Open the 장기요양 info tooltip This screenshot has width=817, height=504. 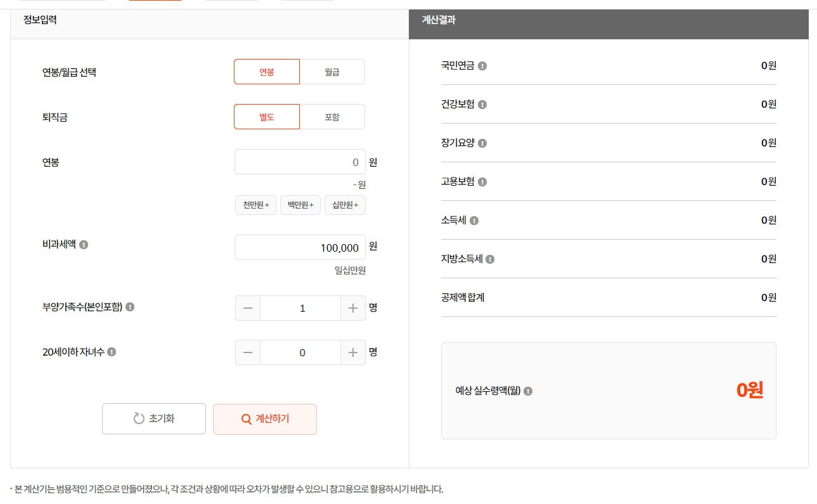[x=483, y=143]
